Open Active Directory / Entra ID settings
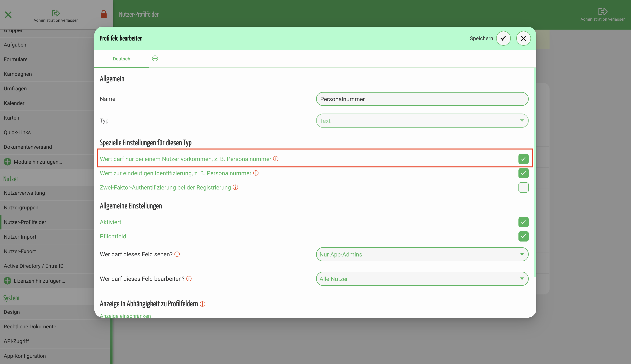631x364 pixels. (x=47, y=266)
